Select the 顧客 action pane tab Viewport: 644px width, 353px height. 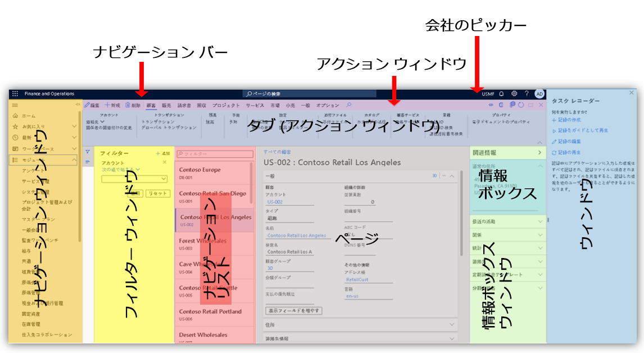151,105
